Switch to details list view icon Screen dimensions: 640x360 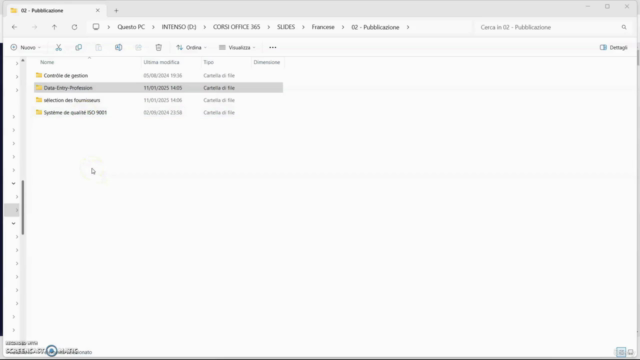click(621, 352)
